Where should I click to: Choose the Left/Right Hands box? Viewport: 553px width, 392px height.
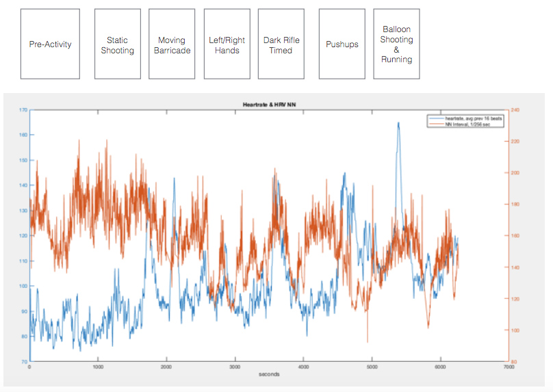tap(227, 44)
